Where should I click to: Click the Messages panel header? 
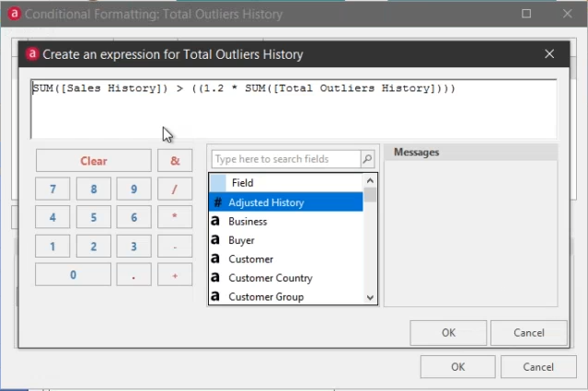[x=471, y=152]
